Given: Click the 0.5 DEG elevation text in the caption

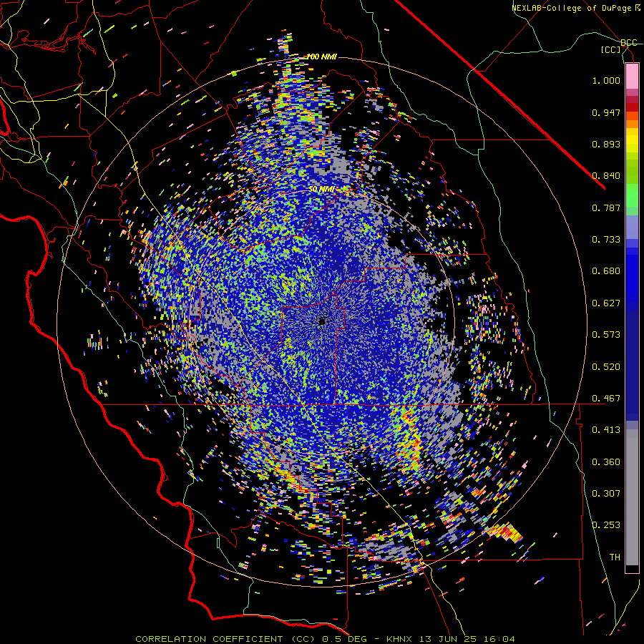Looking at the screenshot, I should point(345,639).
